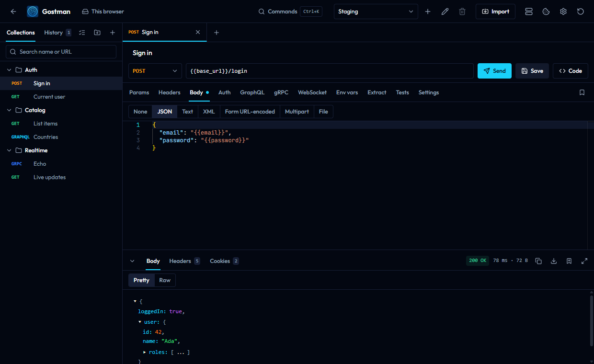Set body type to Form URL-encoded
The image size is (594, 364).
click(250, 112)
